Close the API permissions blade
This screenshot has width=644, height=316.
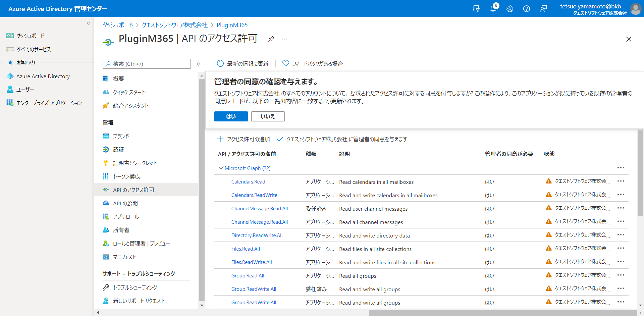629,39
